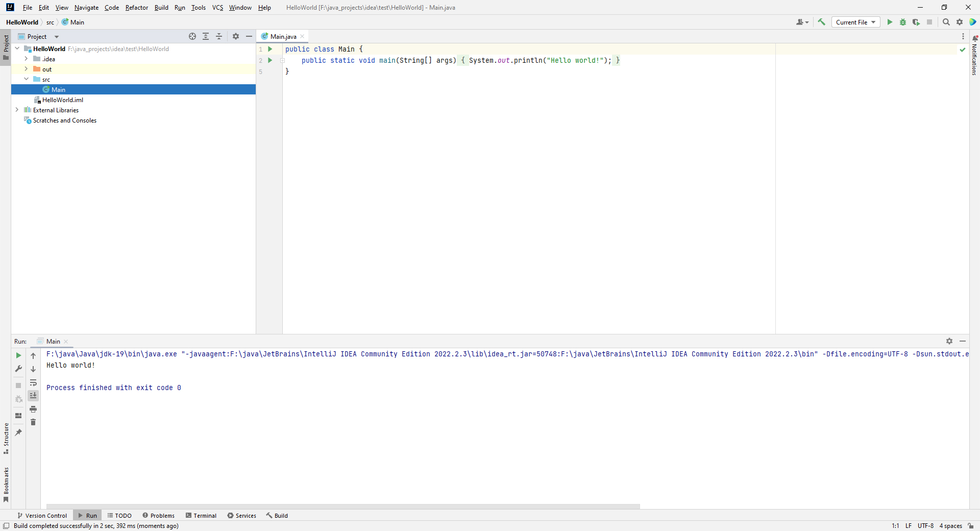Click UTF-8 encoding in status bar
The width and height of the screenshot is (980, 531).
pyautogui.click(x=925, y=526)
